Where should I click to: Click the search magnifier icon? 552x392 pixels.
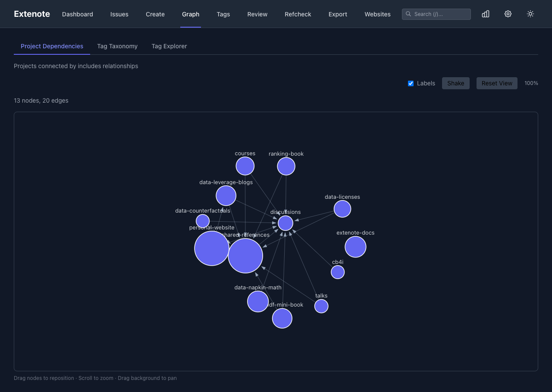coord(408,14)
